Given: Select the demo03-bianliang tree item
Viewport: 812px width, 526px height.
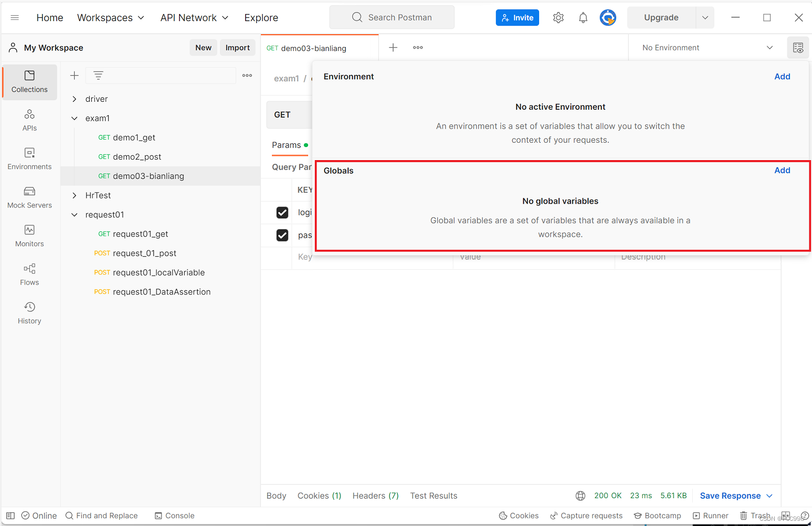Looking at the screenshot, I should click(161, 176).
